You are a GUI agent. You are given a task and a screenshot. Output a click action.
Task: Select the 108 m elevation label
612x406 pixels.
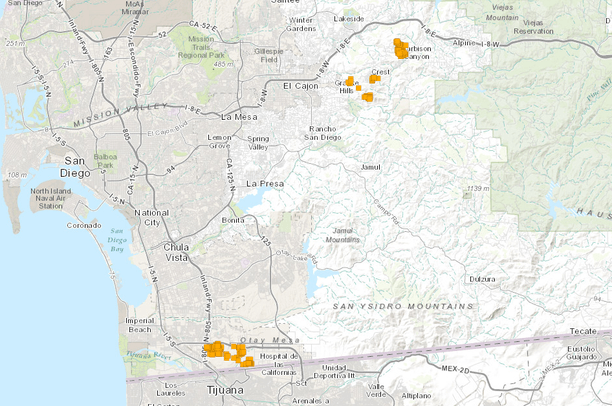pyautogui.click(x=17, y=175)
